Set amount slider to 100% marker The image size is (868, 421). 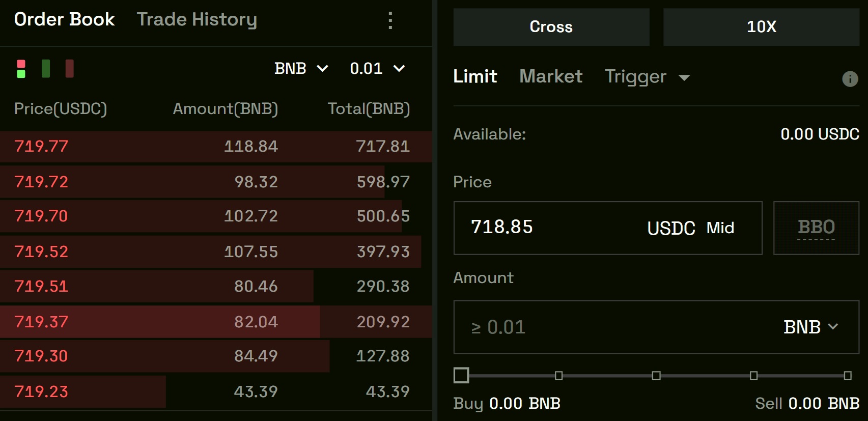tap(848, 375)
